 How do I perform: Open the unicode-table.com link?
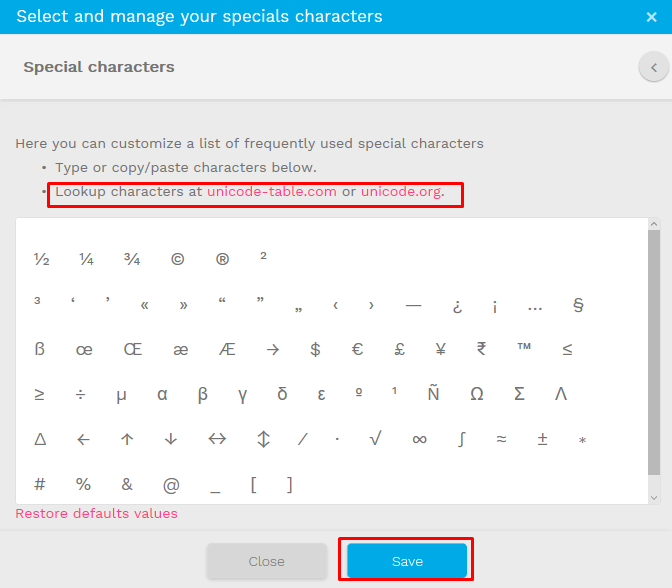(x=272, y=191)
